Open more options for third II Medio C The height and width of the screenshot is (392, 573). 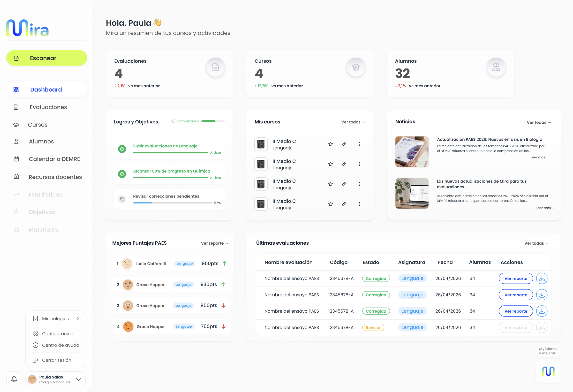point(360,184)
